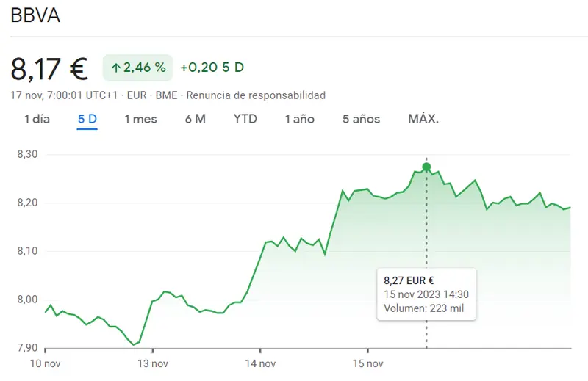Switch chart to the 6 M range
The width and height of the screenshot is (588, 381).
pos(195,119)
